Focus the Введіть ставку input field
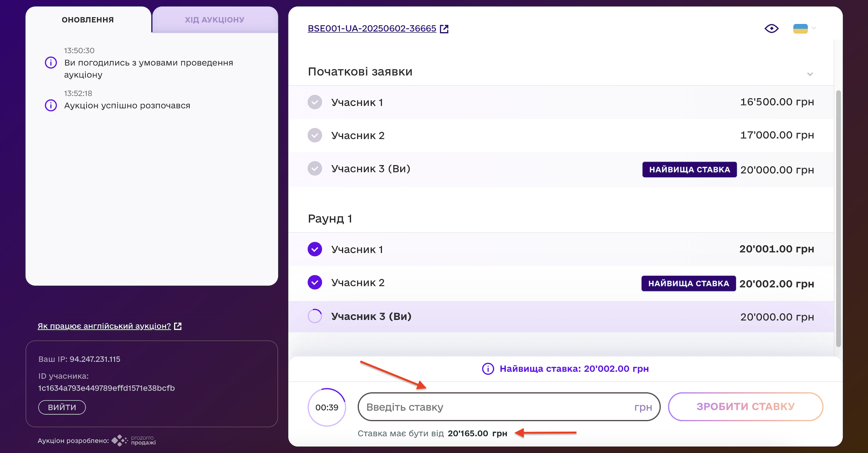The image size is (868, 453). [495, 407]
